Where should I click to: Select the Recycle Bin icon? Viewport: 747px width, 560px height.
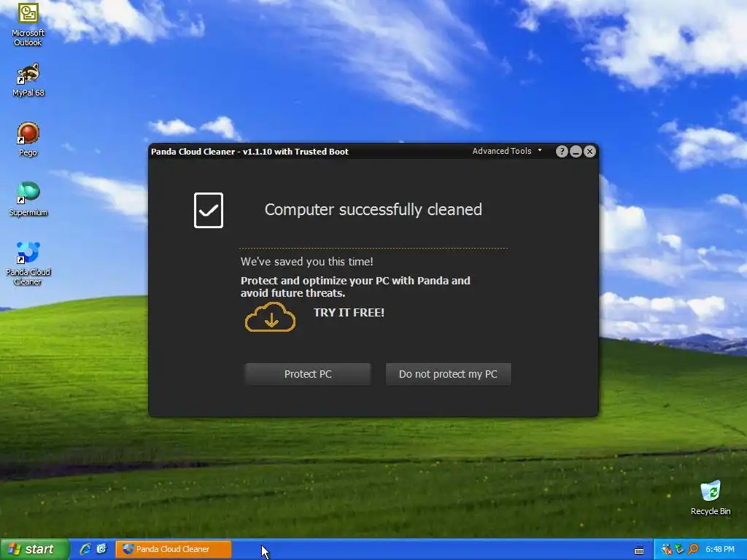(x=711, y=497)
